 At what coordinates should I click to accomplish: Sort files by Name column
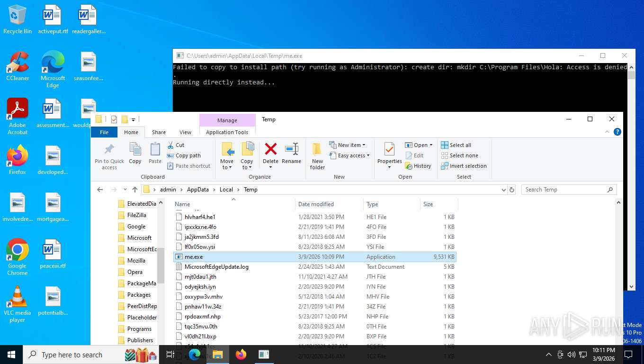click(x=233, y=204)
